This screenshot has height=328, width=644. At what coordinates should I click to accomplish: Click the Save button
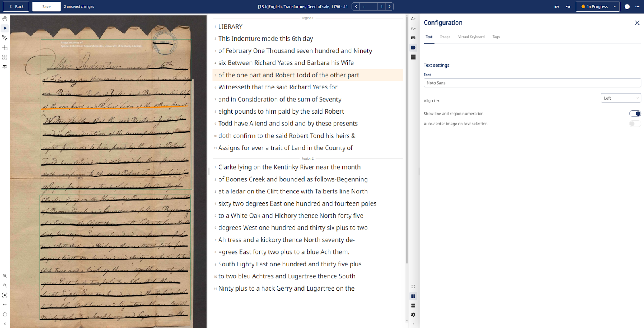pyautogui.click(x=46, y=6)
